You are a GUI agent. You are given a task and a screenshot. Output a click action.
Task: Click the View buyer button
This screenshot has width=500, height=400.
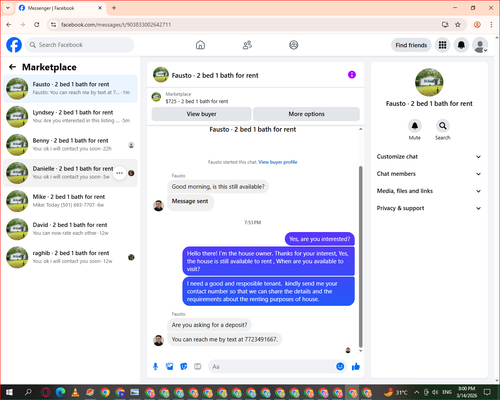pos(201,114)
